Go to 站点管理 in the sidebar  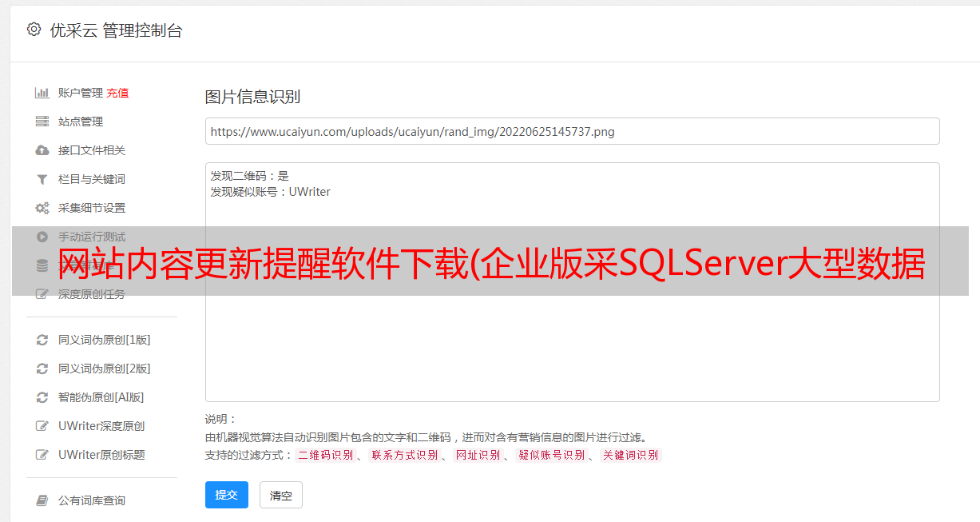pos(81,122)
